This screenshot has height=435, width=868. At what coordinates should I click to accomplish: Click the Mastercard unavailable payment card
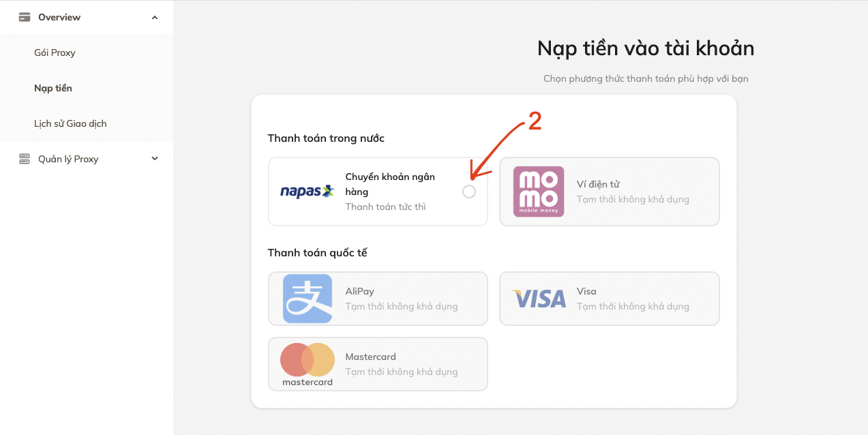(378, 364)
